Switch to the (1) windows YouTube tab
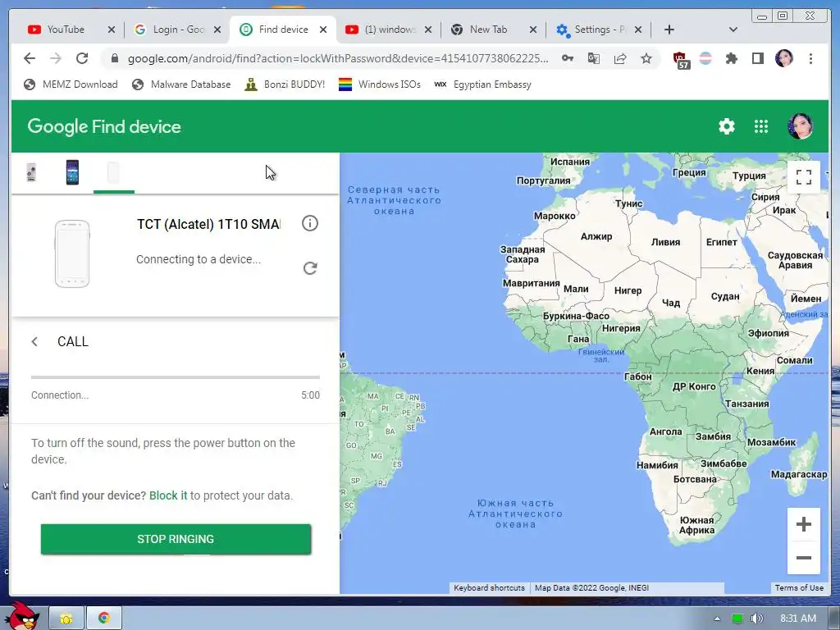This screenshot has width=840, height=630. tap(388, 30)
